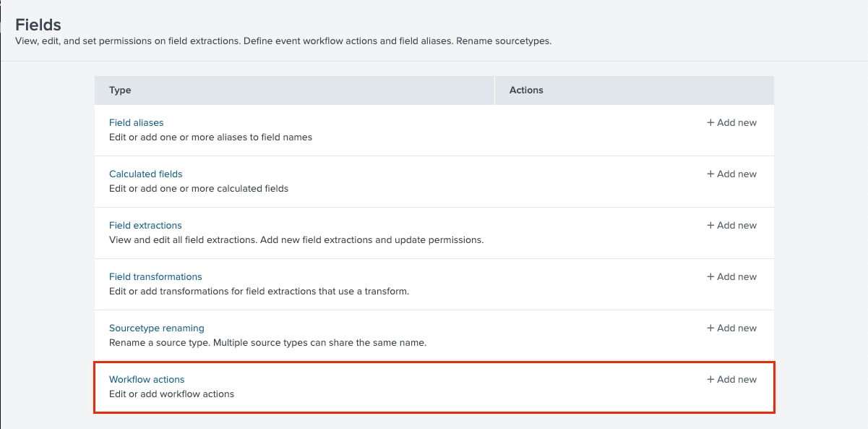Click the 'View and edit all field extractions' description
The height and width of the screenshot is (429, 868).
click(296, 240)
